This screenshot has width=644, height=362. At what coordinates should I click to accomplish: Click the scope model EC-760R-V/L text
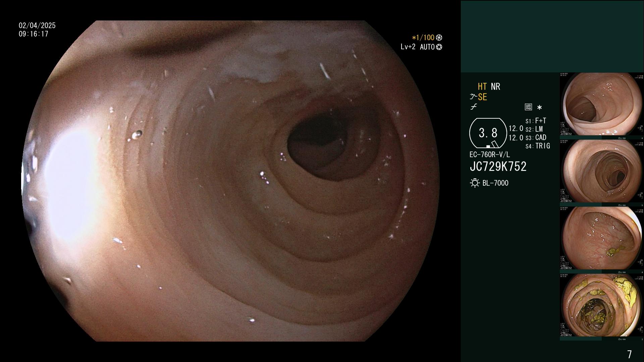490,155
